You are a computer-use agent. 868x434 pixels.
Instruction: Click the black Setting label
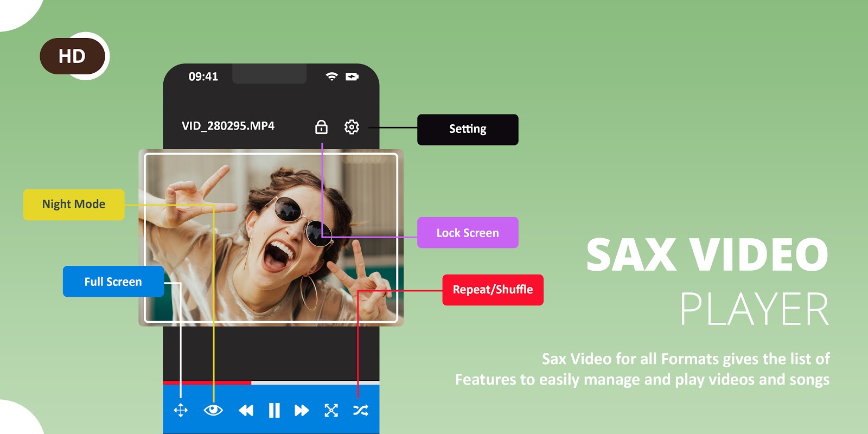pos(468,130)
